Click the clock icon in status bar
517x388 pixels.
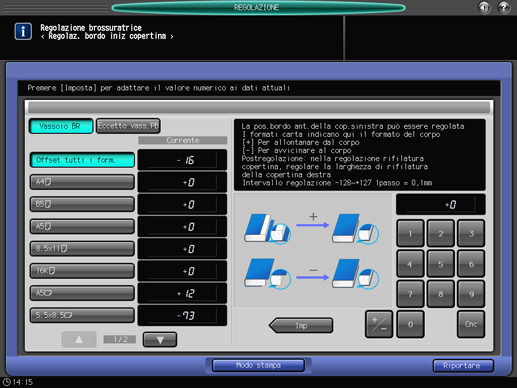click(7, 382)
